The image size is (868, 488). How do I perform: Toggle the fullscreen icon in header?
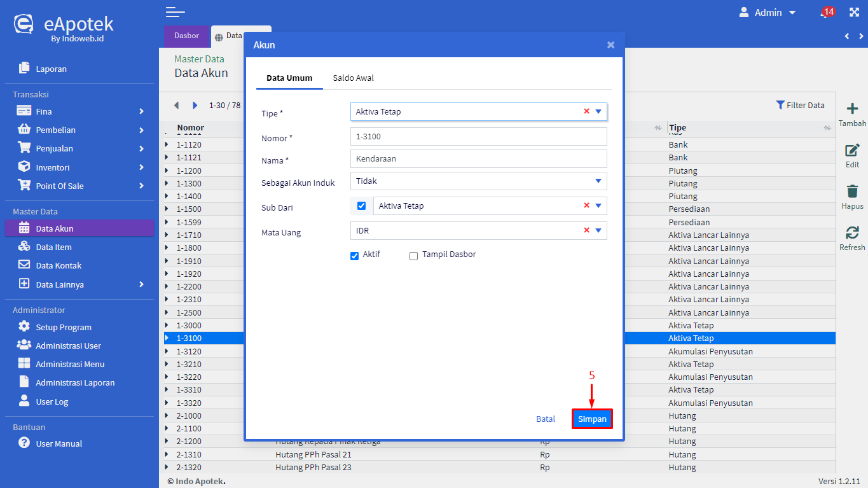click(x=854, y=12)
